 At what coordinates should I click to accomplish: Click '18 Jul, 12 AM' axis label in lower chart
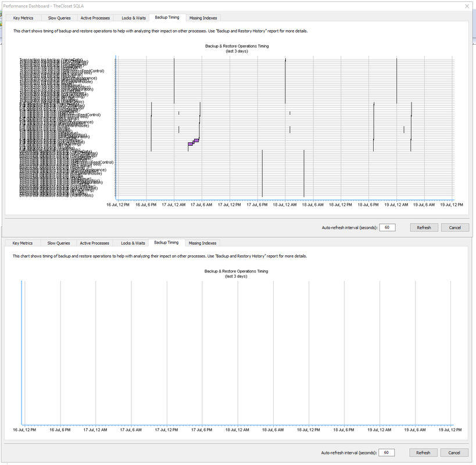pos(237,430)
